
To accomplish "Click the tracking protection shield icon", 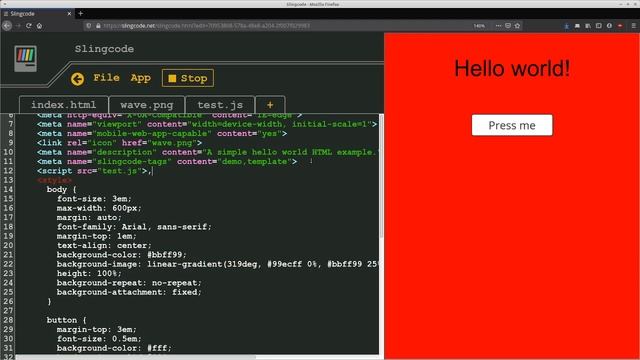I will [x=89, y=25].
